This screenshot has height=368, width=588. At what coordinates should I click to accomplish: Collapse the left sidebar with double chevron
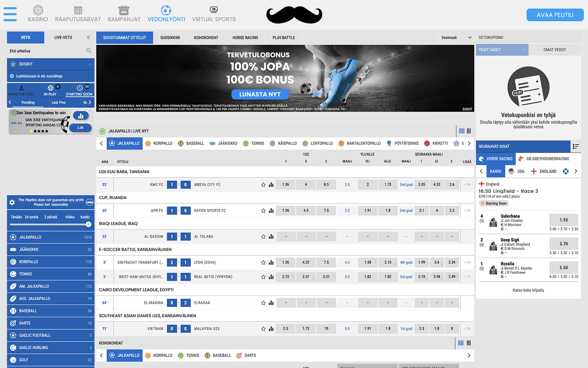pyautogui.click(x=88, y=38)
